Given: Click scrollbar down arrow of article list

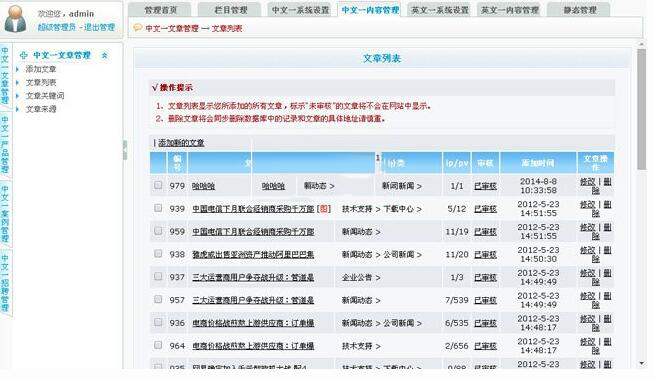Looking at the screenshot, I should click(641, 363).
